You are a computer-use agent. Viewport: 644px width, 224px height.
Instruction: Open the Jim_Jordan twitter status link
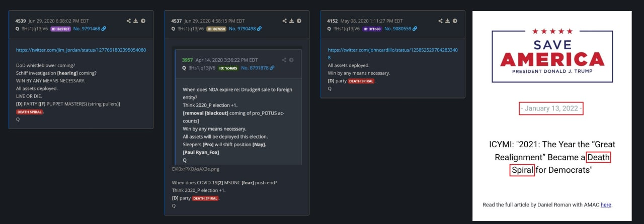(x=81, y=50)
